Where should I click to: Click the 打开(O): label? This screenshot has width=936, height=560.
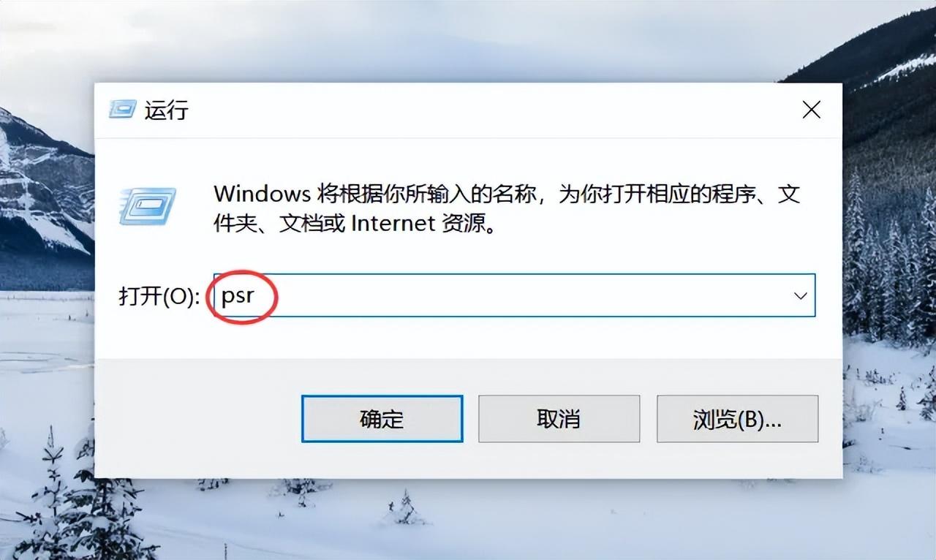click(x=159, y=296)
